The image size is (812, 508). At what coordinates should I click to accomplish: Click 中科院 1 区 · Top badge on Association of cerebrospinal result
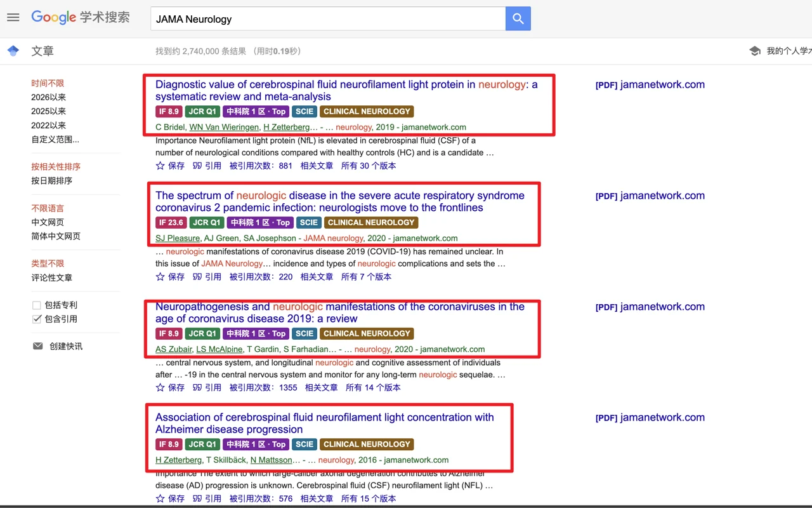[x=256, y=444]
